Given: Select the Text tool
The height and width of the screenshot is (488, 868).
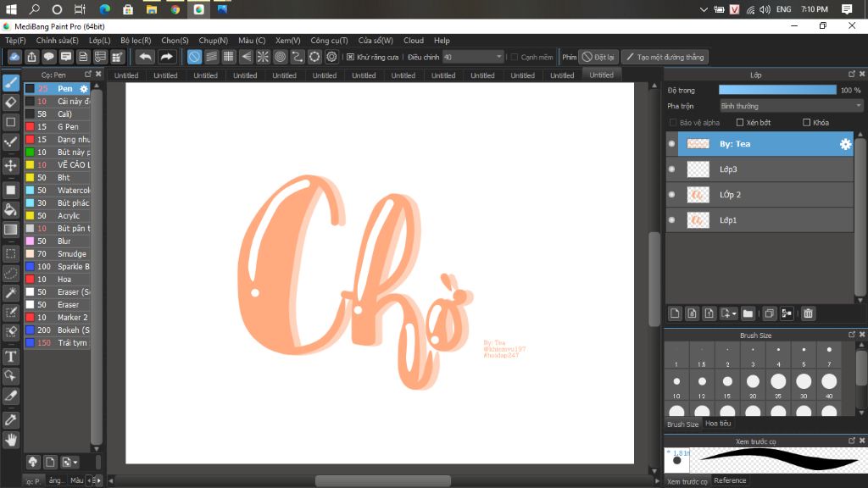Looking at the screenshot, I should pos(10,357).
